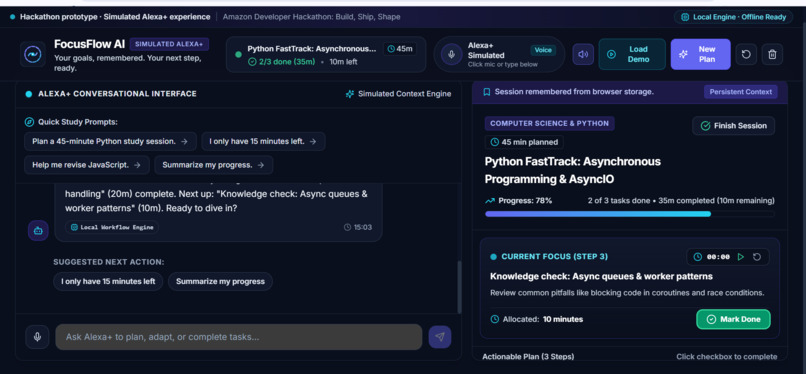
Task: Click the trend icon beside Progress: 78%
Action: click(490, 201)
